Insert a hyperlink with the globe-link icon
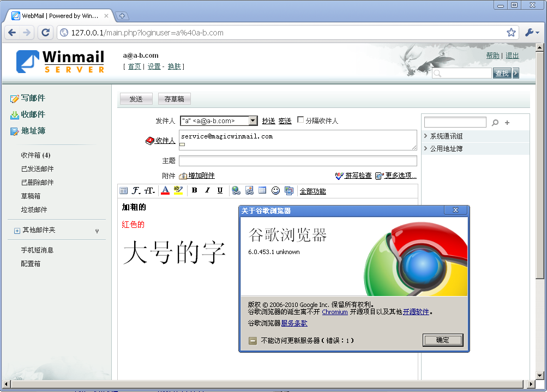This screenshot has height=392, width=547. tap(236, 190)
